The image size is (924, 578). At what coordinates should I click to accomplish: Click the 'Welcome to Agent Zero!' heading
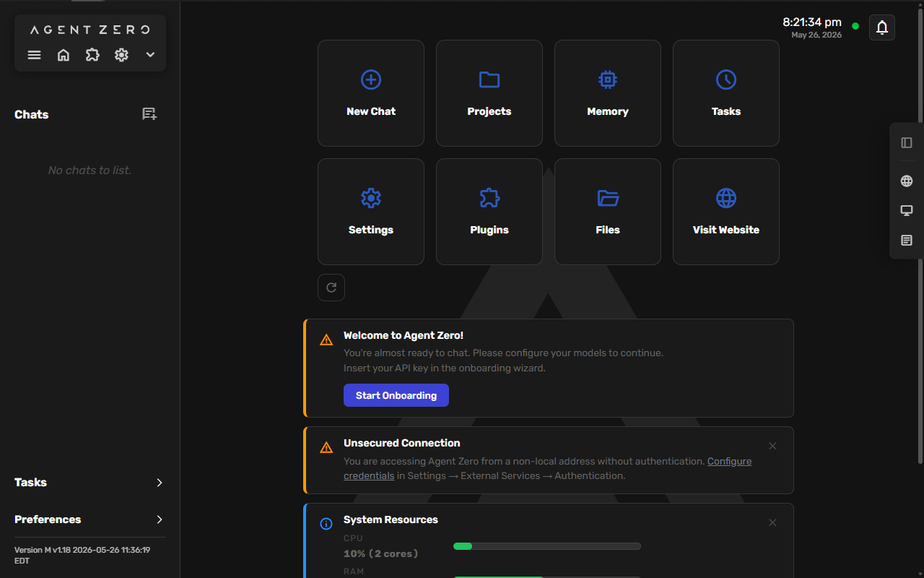404,335
